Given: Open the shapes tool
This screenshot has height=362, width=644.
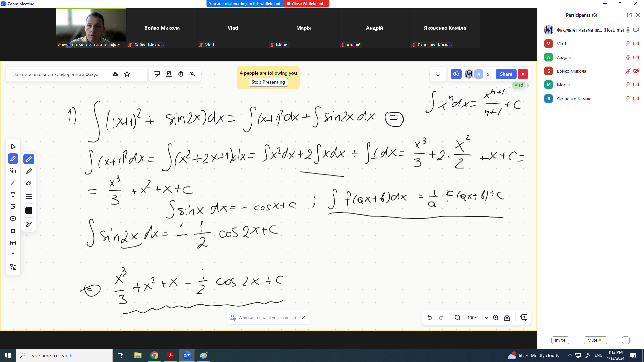Looking at the screenshot, I should 13,171.
